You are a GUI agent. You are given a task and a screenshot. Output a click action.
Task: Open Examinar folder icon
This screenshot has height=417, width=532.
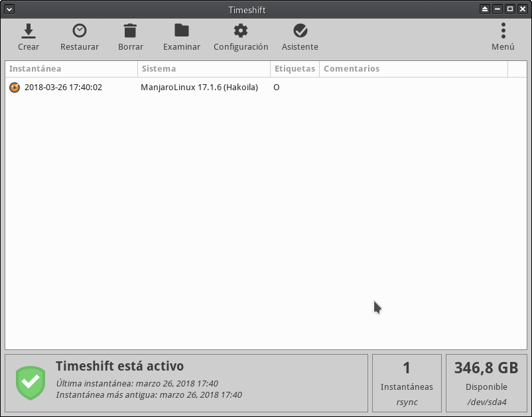pos(181,30)
